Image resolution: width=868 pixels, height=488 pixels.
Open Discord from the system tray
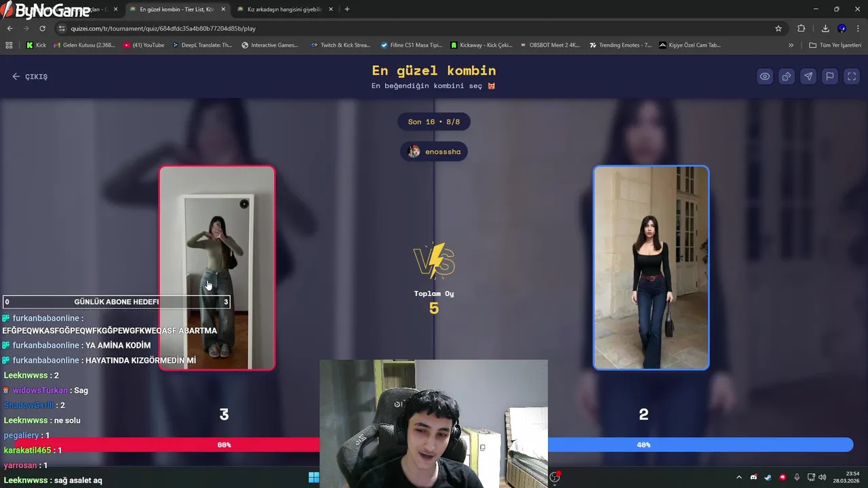click(753, 477)
